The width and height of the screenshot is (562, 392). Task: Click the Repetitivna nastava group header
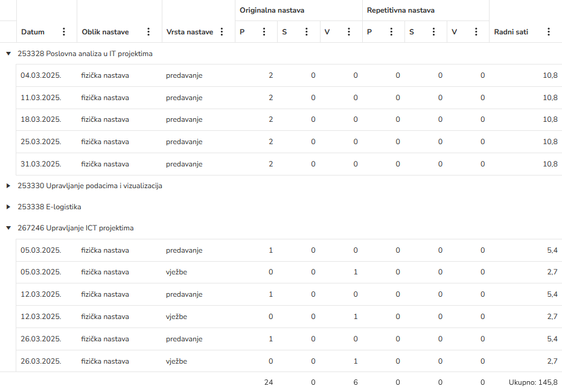pyautogui.click(x=401, y=10)
